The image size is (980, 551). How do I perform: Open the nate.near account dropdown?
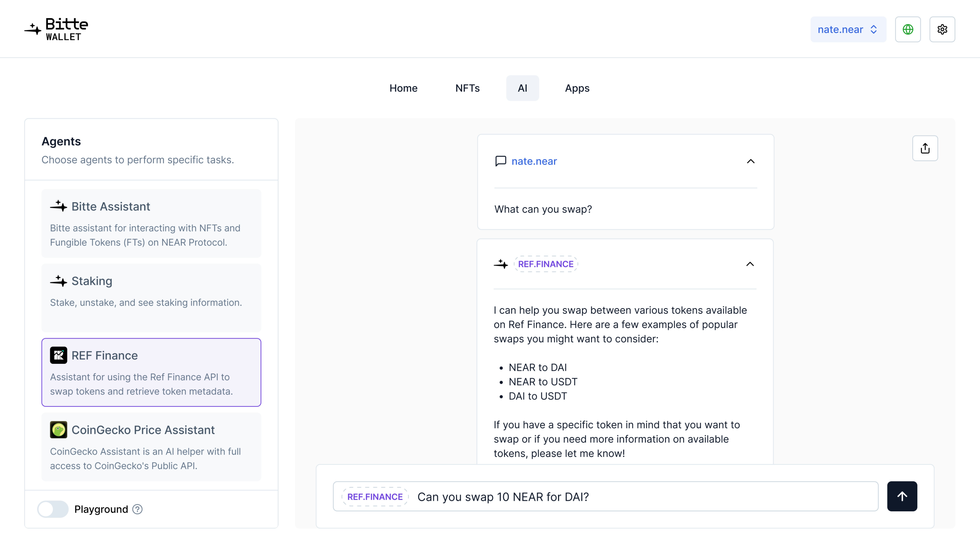point(848,29)
